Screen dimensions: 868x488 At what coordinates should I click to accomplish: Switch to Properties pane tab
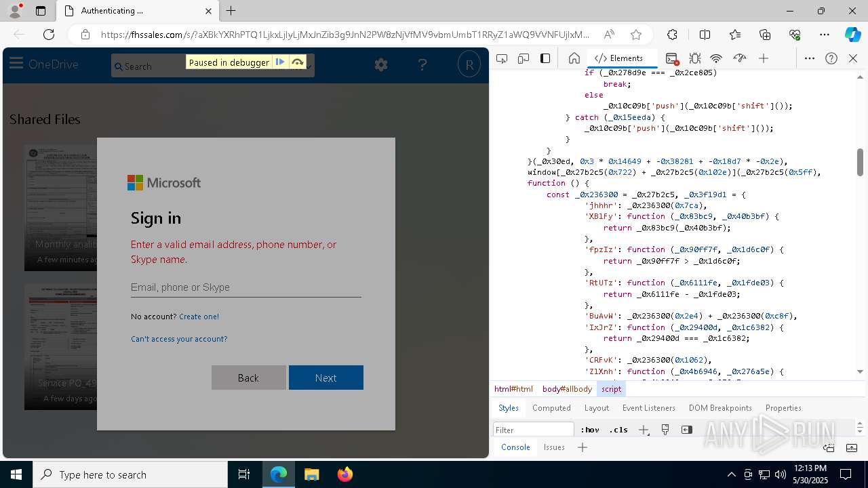coord(783,408)
